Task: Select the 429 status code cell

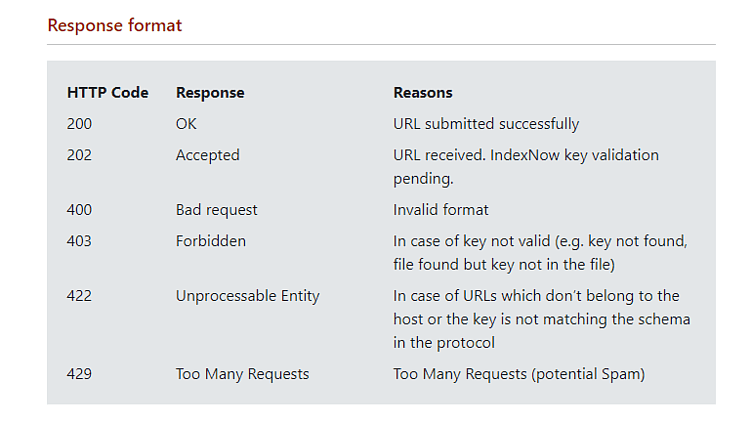Action: click(x=79, y=374)
